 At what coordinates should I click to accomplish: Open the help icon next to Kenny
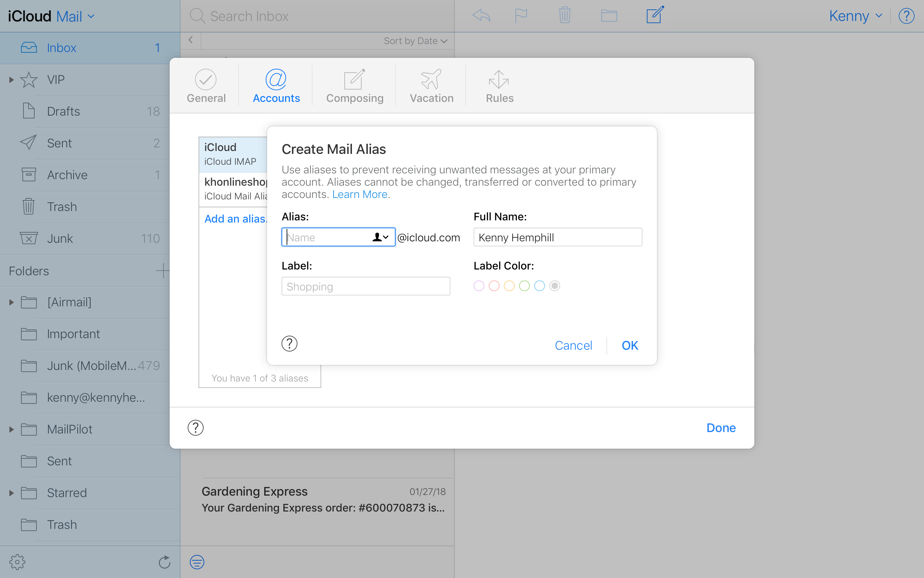tap(906, 16)
